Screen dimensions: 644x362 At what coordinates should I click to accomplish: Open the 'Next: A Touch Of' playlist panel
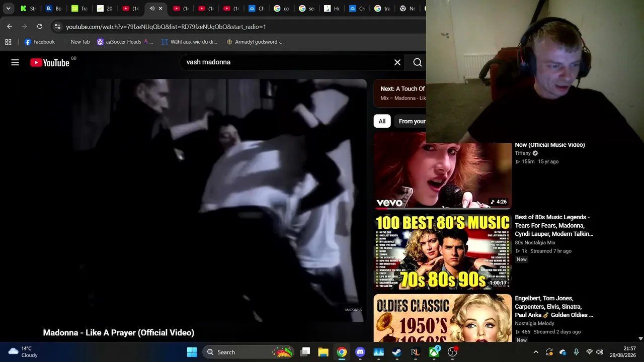pos(400,93)
